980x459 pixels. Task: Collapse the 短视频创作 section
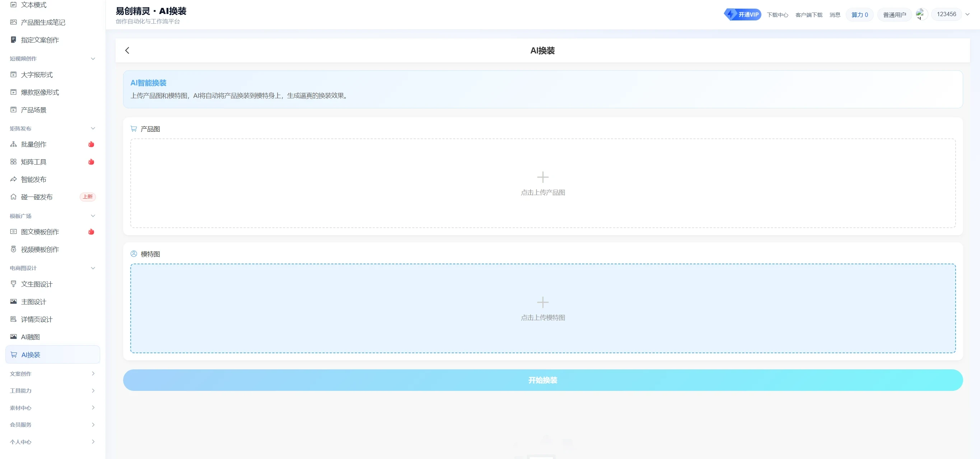[93, 58]
